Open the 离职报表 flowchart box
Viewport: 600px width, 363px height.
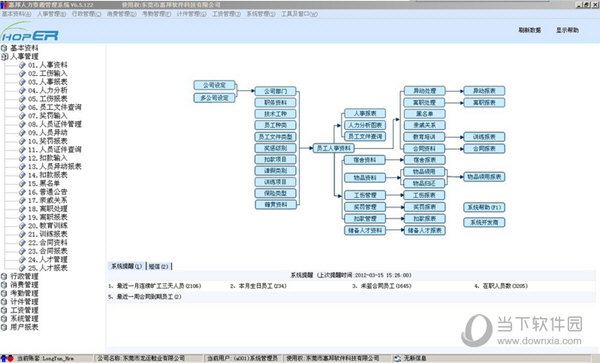(484, 103)
